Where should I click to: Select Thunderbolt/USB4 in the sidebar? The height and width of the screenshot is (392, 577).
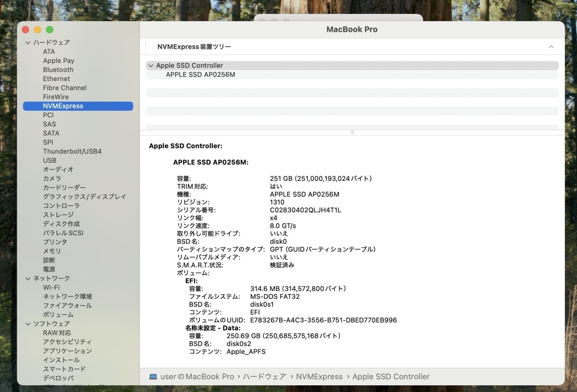tap(71, 151)
